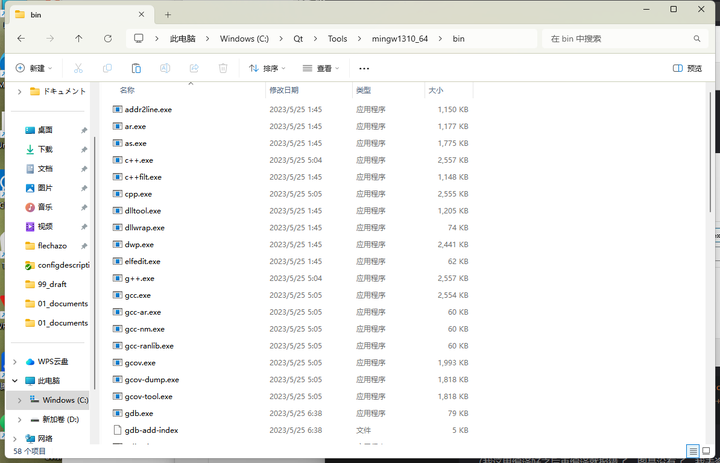Expand the 网络 tree node
Viewport: 720px width, 463px height.
(x=15, y=439)
